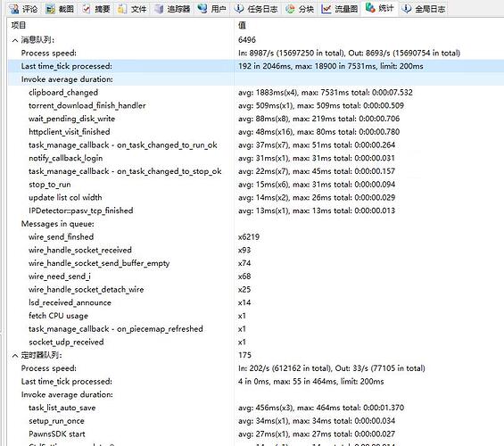Click the 截图 screenshot tab icon
Screen dimensions: 504x446
[x=50, y=9]
